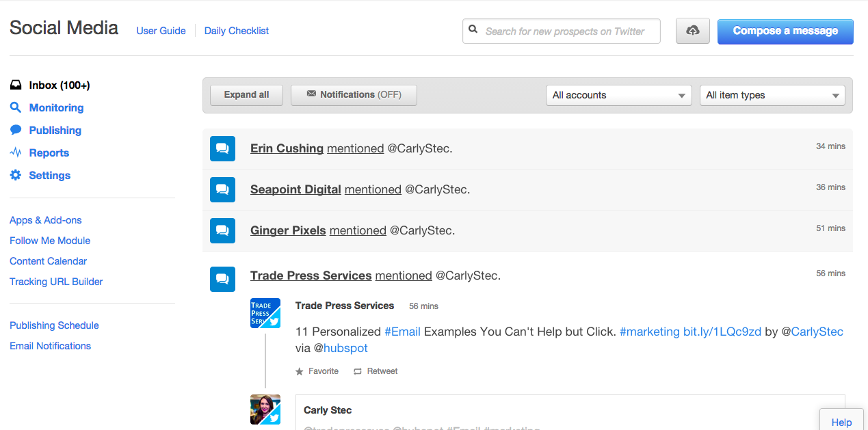Open Settings section

pyautogui.click(x=50, y=175)
